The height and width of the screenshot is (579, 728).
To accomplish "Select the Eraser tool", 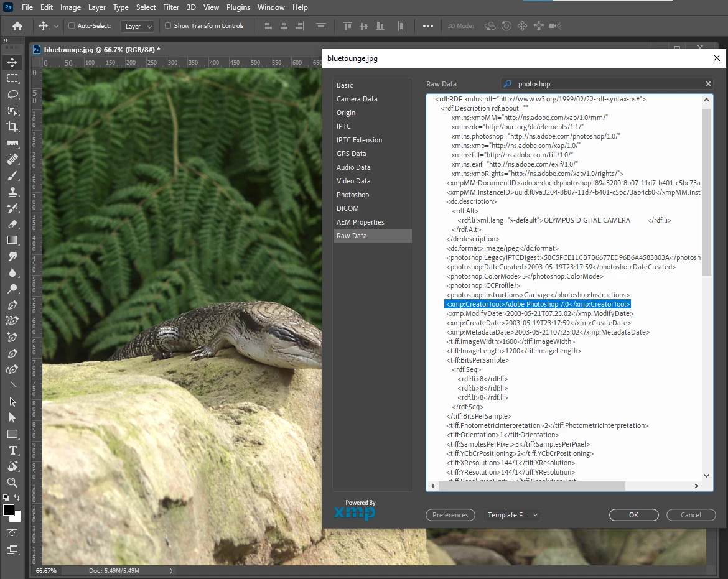I will [x=12, y=224].
